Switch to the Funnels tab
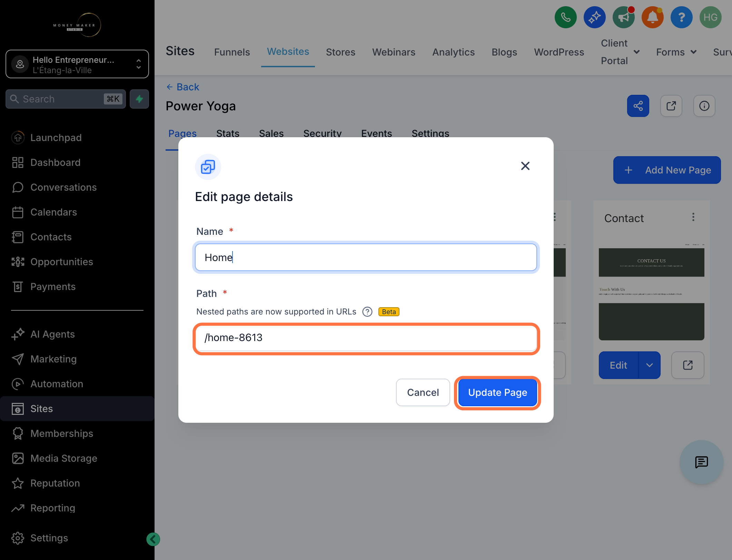 point(232,52)
